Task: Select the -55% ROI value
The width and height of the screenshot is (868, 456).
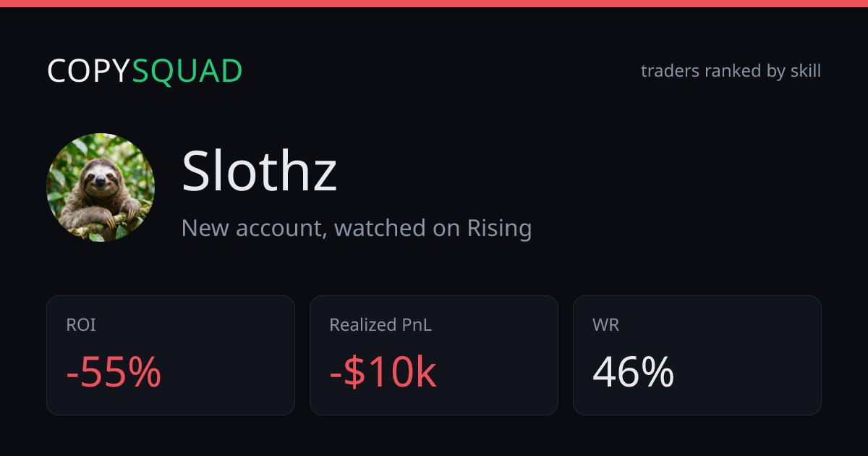Action: coord(114,373)
